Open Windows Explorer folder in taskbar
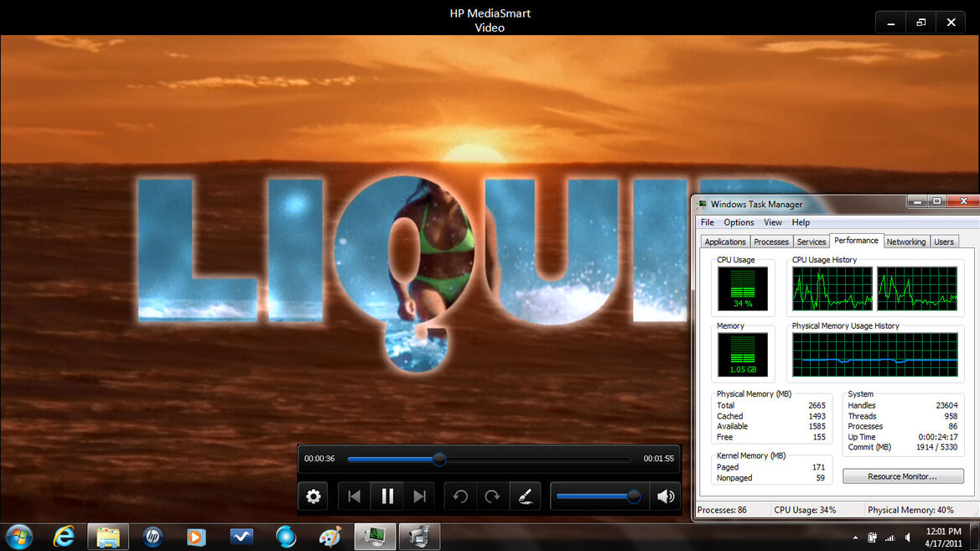Viewport: 980px width, 551px height. [108, 537]
